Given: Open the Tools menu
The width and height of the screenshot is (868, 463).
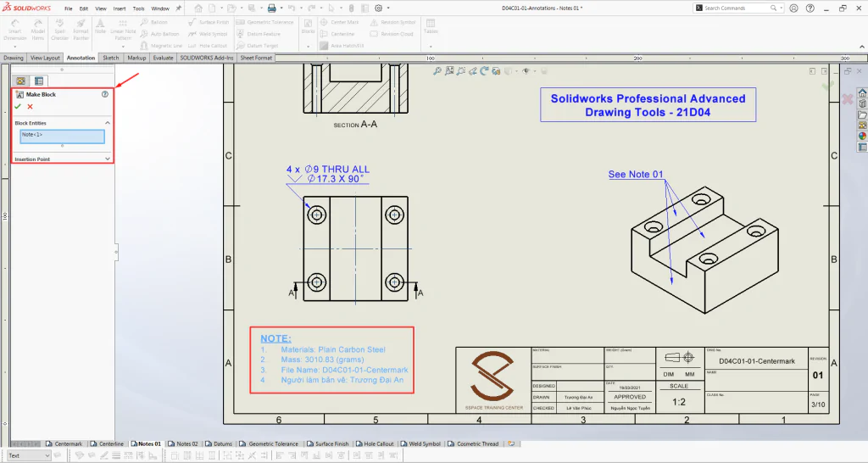Looking at the screenshot, I should tap(139, 8).
